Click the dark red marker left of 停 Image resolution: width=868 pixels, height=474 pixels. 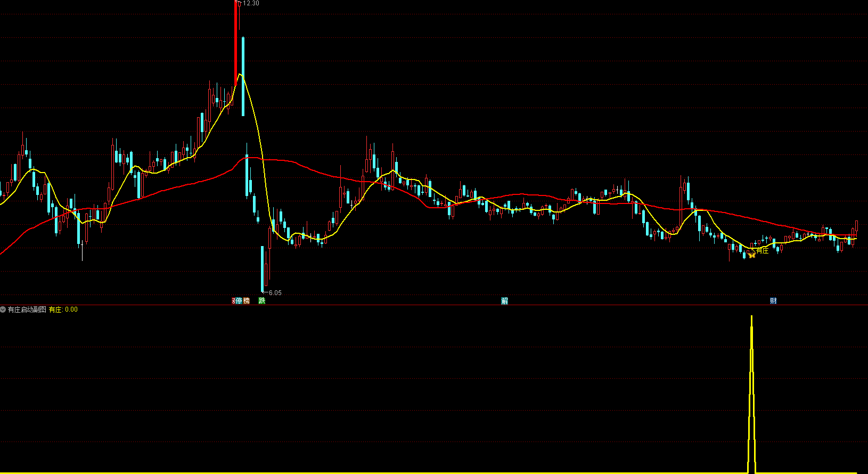[x=233, y=301]
